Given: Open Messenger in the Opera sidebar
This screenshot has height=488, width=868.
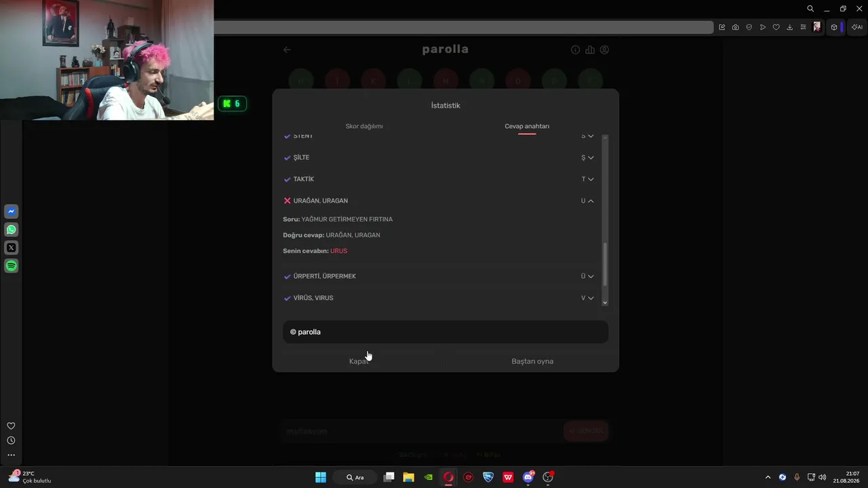Looking at the screenshot, I should [x=11, y=211].
